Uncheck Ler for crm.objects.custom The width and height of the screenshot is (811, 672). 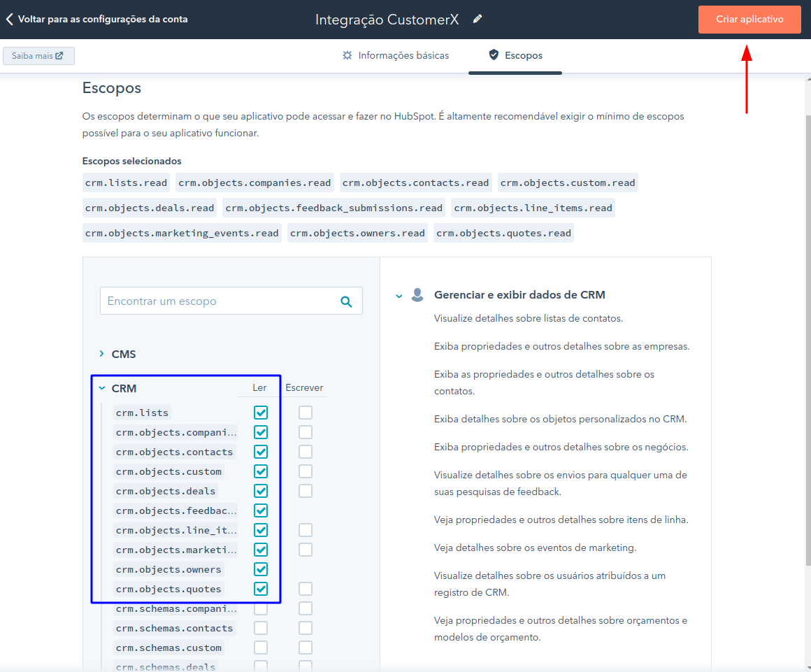pyautogui.click(x=261, y=472)
